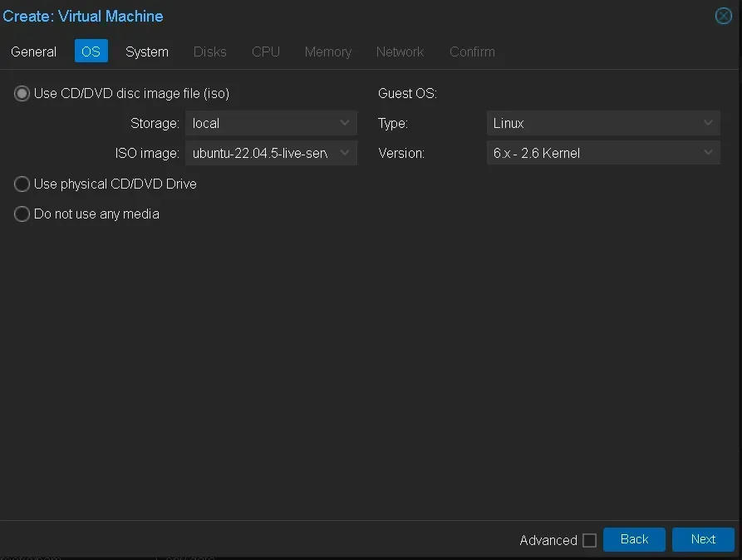Switch to the Network tab
Screen dimensions: 742x560
[x=400, y=52]
